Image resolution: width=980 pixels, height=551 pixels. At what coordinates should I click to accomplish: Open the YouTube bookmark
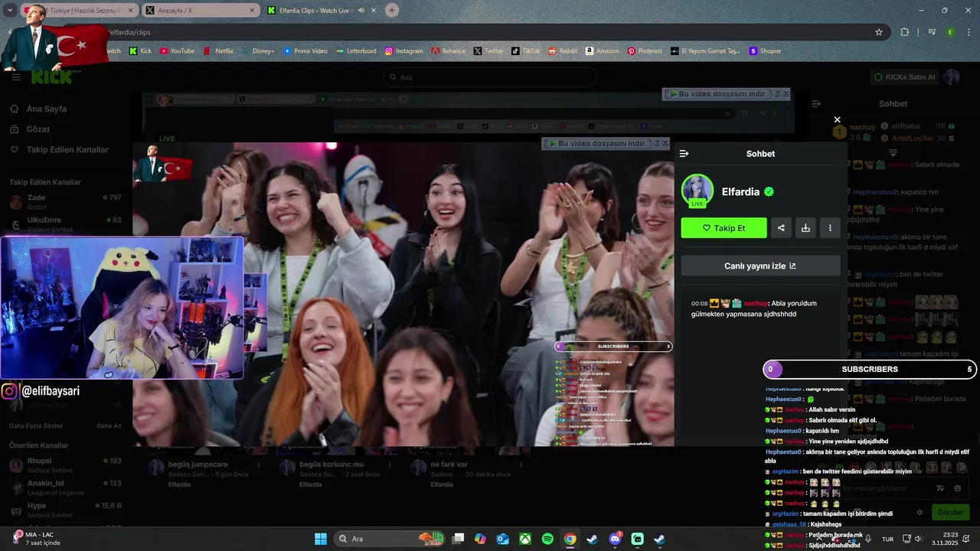point(177,51)
